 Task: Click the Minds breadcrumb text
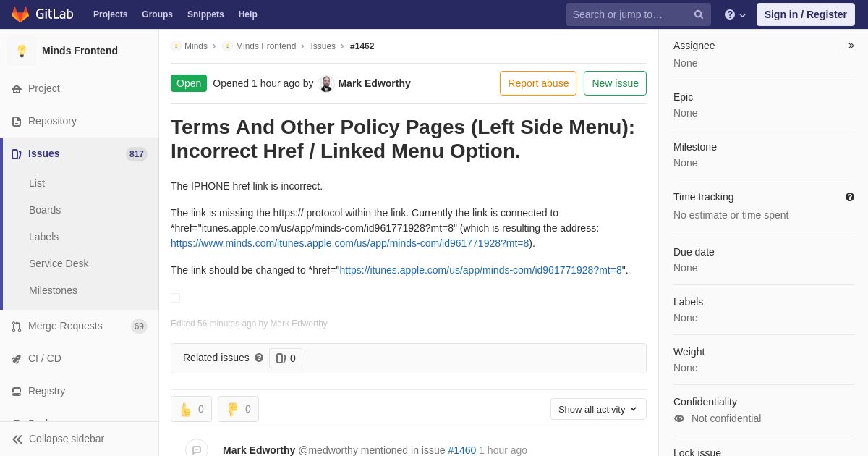pyautogui.click(x=196, y=46)
